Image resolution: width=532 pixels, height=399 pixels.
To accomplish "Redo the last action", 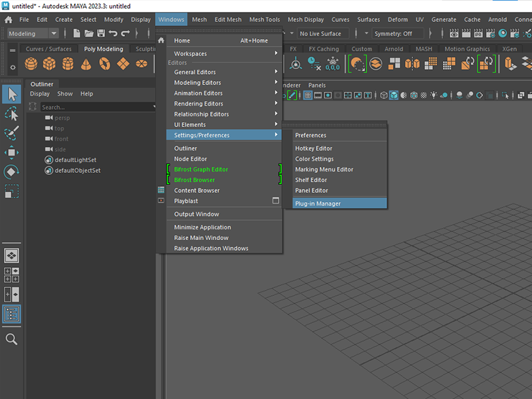I will coord(126,33).
